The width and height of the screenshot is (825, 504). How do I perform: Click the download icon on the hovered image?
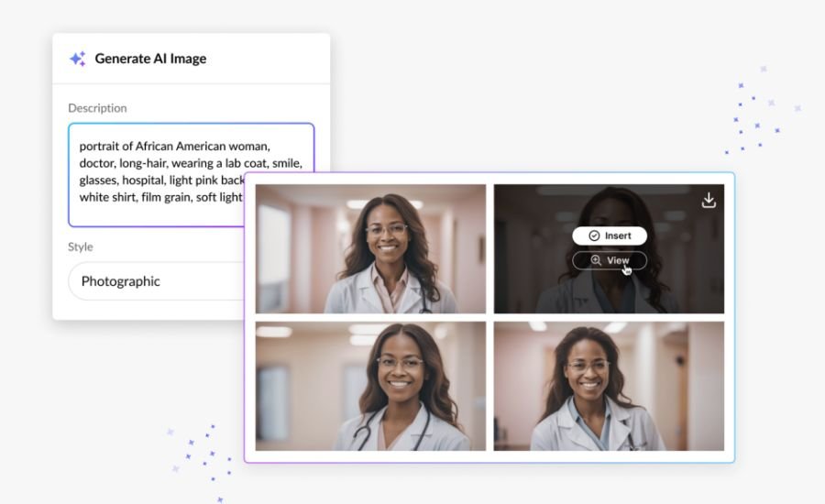tap(709, 201)
